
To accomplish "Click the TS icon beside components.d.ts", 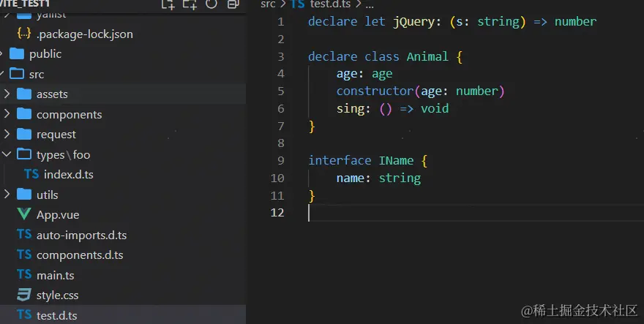I will 24,255.
